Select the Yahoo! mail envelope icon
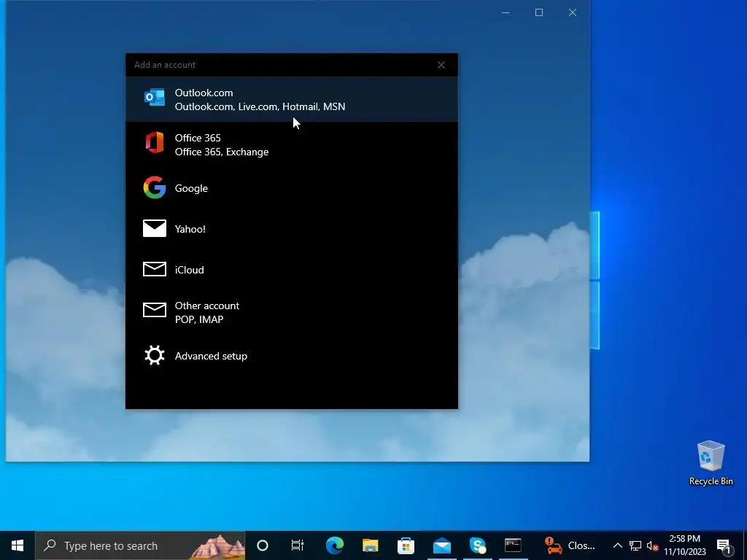 tap(155, 228)
